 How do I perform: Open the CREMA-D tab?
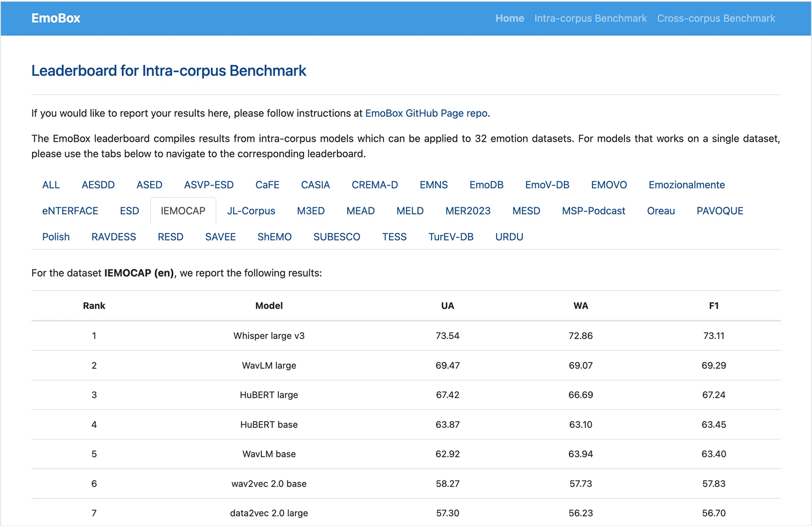(375, 185)
